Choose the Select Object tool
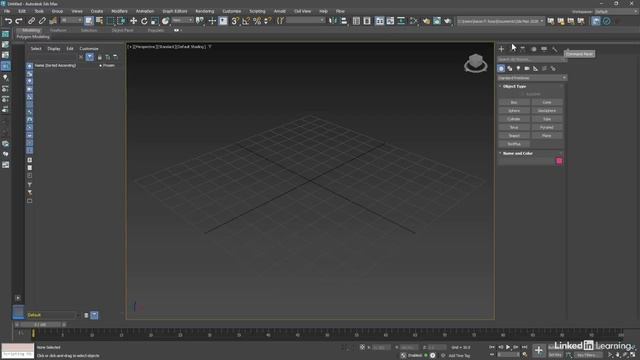This screenshot has width=640, height=360. [x=89, y=21]
